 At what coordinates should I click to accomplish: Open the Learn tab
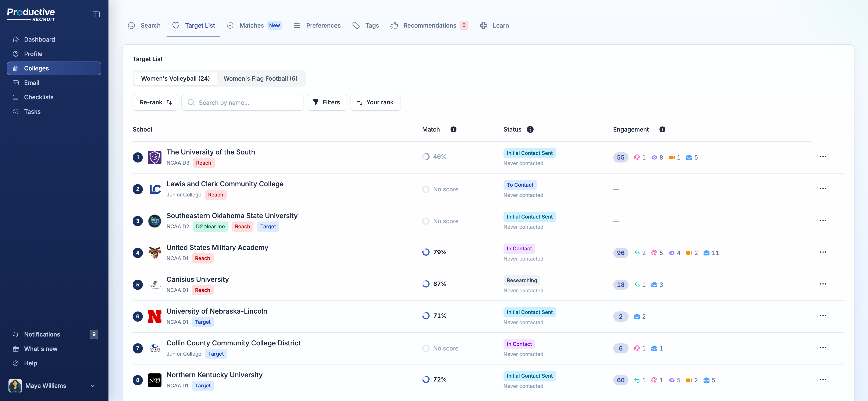pos(494,26)
